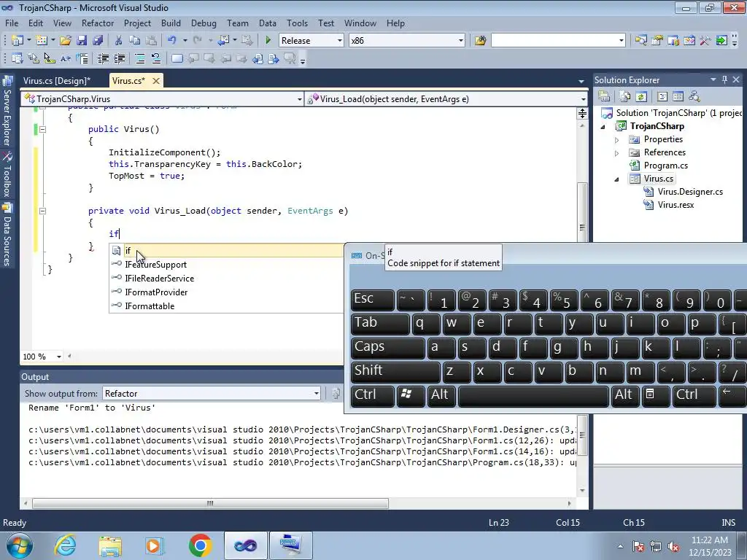
Task: Click the Uncomment Selected Lines icon
Action: pyautogui.click(x=156, y=58)
